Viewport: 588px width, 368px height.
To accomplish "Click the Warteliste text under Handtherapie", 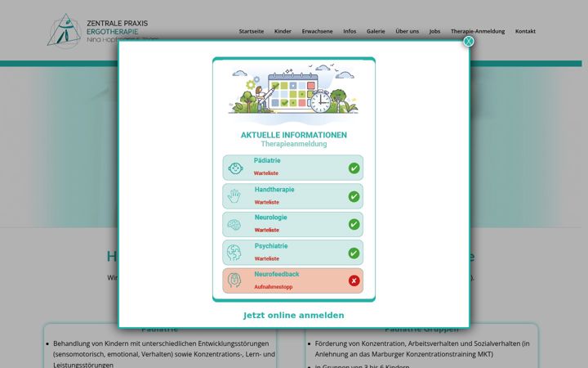I will [266, 202].
